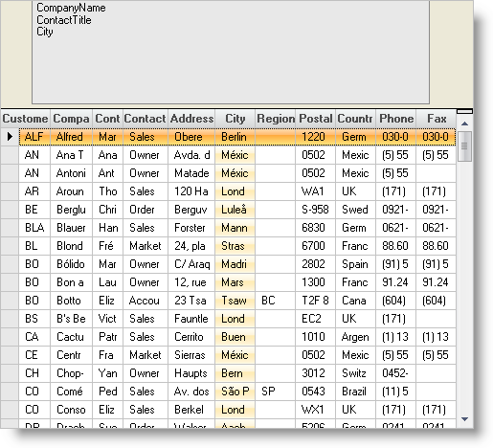The height and width of the screenshot is (448, 493).
Task: Sort by the Fax column header
Action: pyautogui.click(x=437, y=119)
